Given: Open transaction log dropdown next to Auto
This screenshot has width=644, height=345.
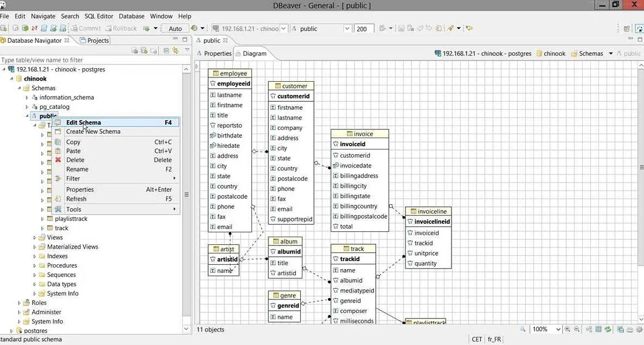Looking at the screenshot, I should [x=202, y=28].
